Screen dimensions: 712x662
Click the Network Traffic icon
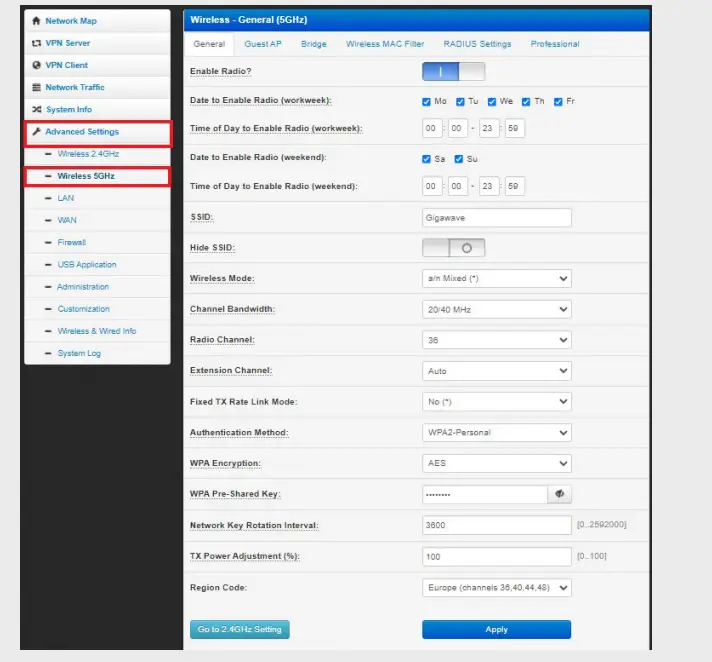click(36, 87)
